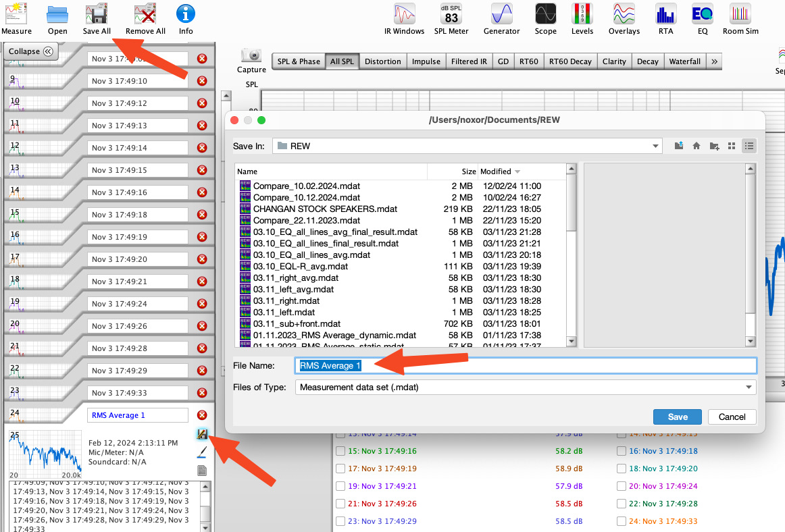This screenshot has height=532, width=785.
Task: Select file 03.11_left.mdat
Action: click(x=284, y=313)
